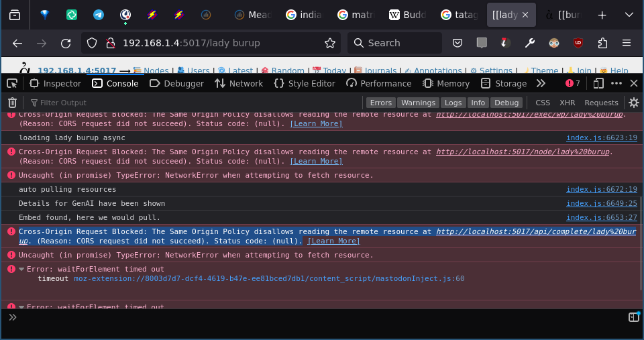
Task: Open the list all tabs dropdown
Action: (629, 15)
